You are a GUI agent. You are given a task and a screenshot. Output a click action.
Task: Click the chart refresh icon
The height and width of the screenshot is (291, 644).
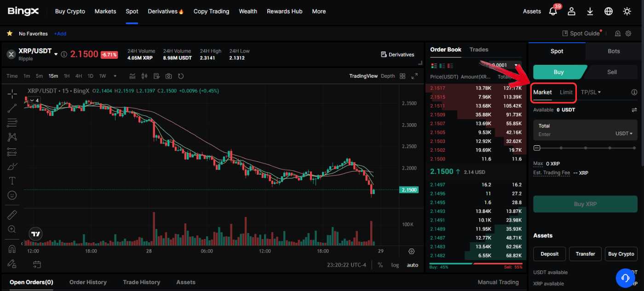click(x=181, y=76)
